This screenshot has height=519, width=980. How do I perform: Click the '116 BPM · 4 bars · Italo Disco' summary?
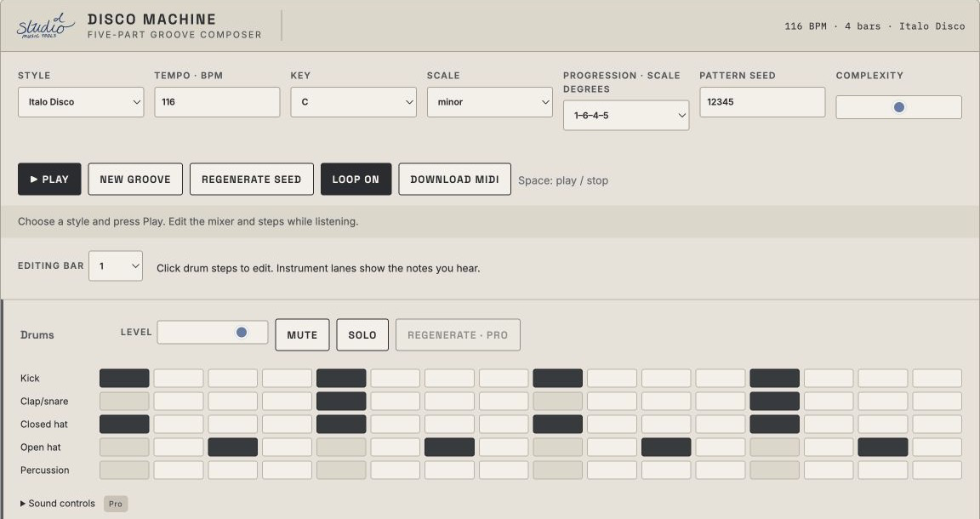(x=875, y=26)
